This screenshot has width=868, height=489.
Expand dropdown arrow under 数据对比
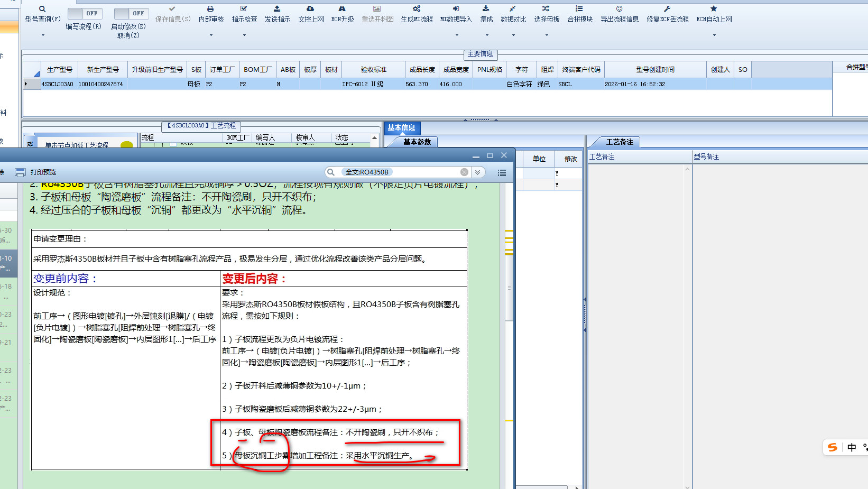pyautogui.click(x=513, y=35)
